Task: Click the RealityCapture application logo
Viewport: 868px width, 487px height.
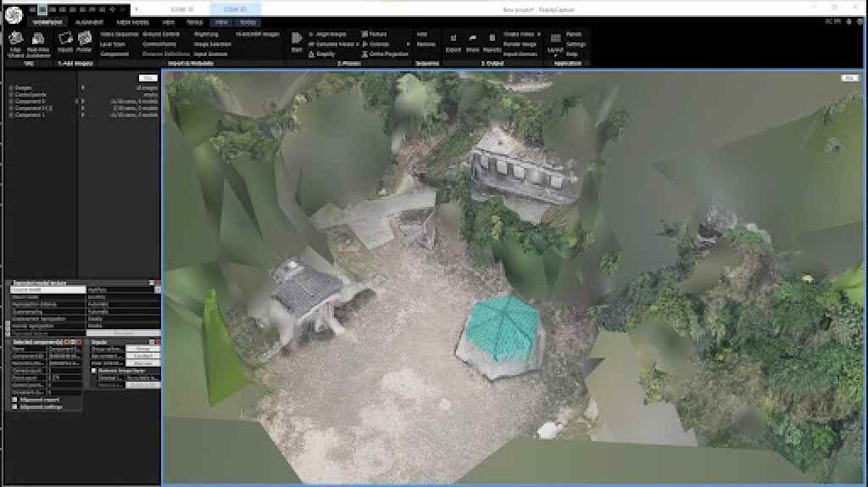Action: coord(14,14)
